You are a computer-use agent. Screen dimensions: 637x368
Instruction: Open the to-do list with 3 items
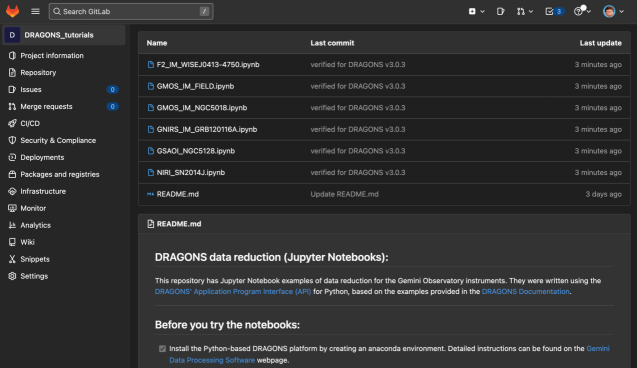tap(554, 11)
